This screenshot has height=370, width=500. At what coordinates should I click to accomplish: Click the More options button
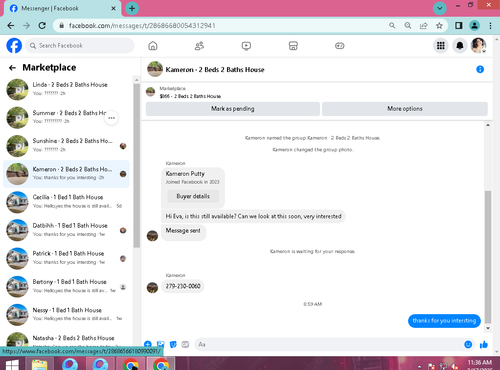[x=405, y=109]
